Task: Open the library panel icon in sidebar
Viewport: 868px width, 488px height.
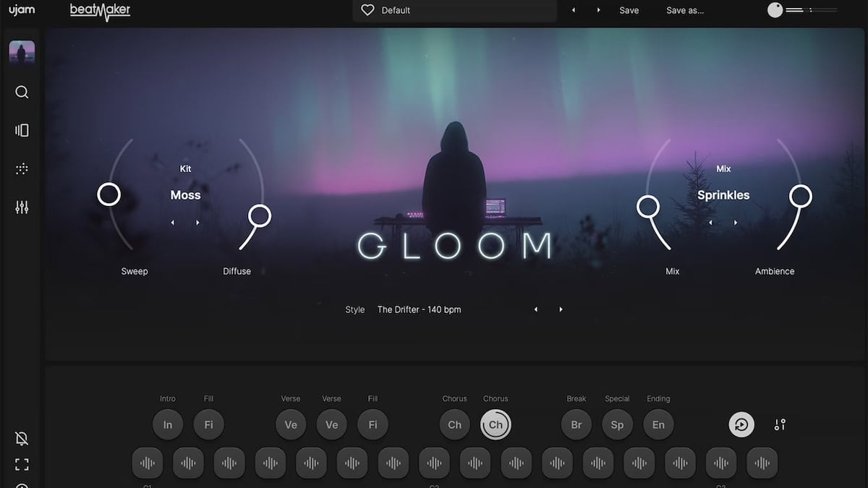Action: point(22,130)
